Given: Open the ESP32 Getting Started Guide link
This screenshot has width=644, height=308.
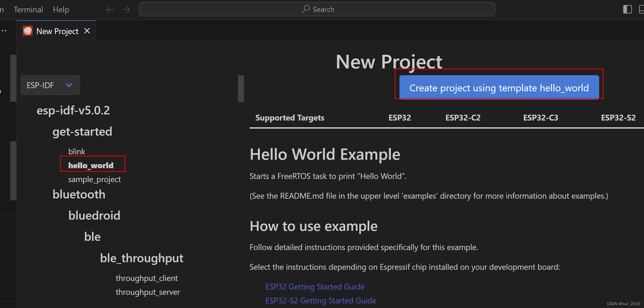Looking at the screenshot, I should point(315,287).
